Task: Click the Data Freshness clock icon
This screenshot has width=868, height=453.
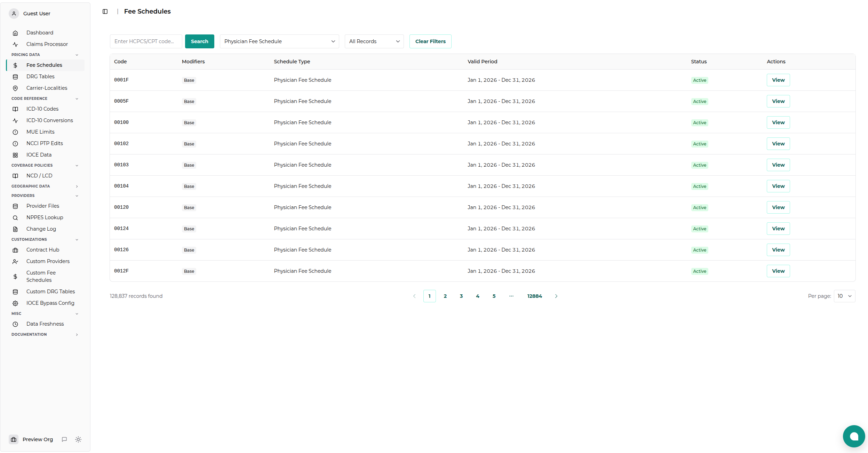Action: click(x=15, y=324)
